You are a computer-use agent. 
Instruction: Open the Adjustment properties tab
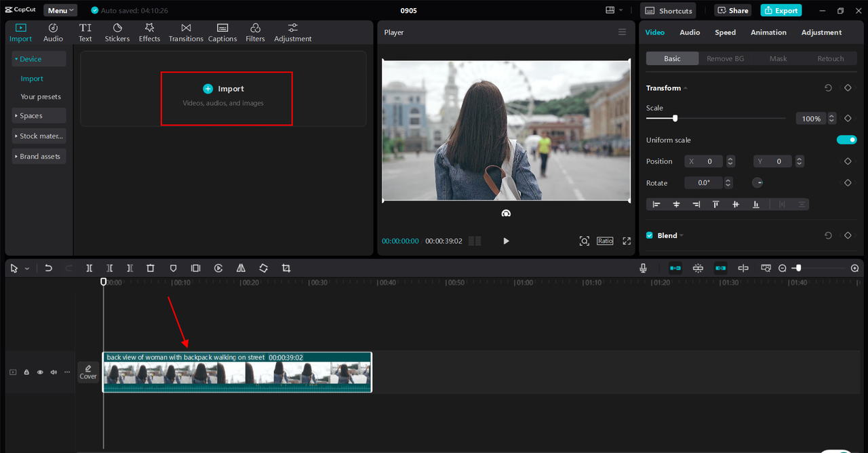821,32
